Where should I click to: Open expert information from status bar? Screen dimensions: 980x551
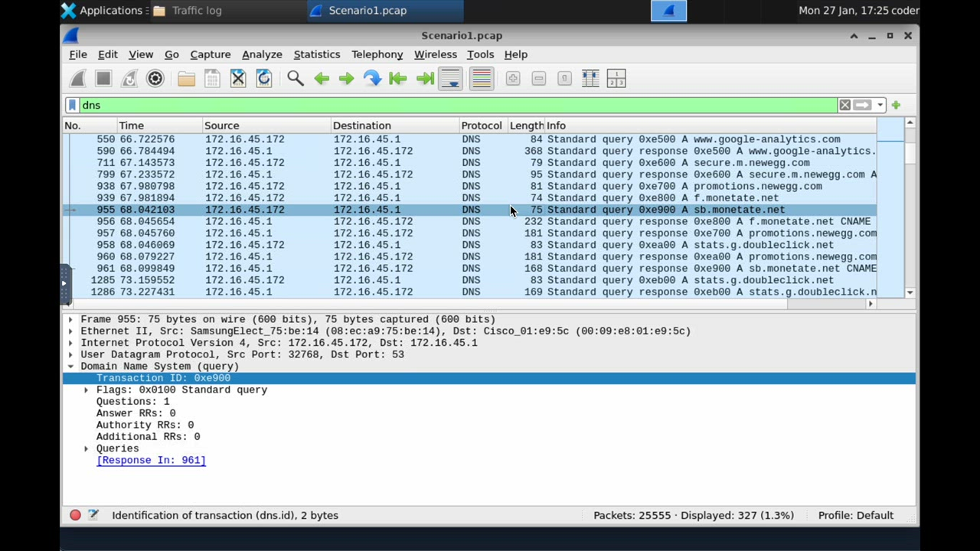pos(75,515)
